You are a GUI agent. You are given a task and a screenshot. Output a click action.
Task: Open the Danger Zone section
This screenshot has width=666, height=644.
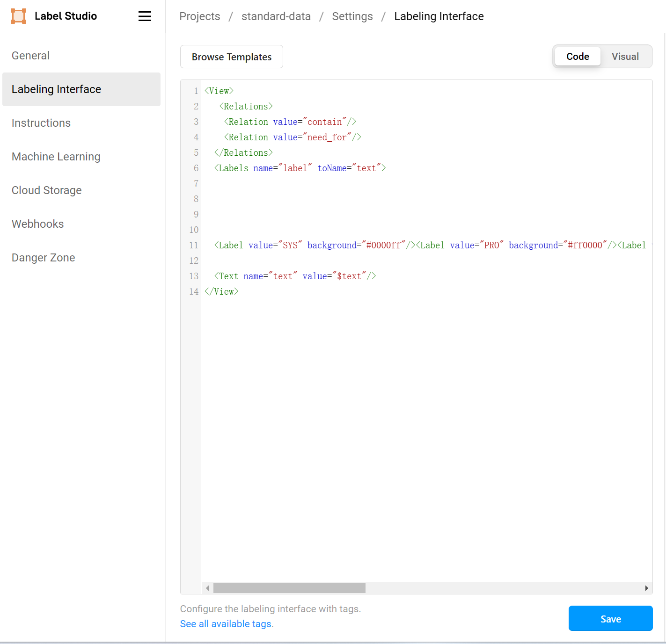click(44, 258)
